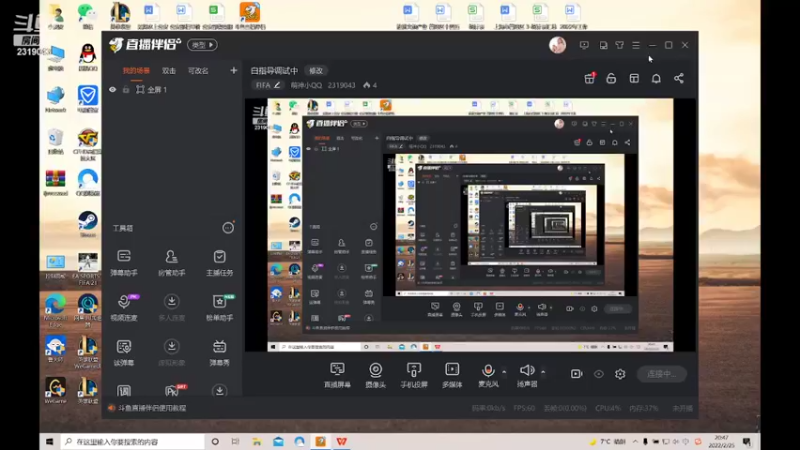Click the FPS:60 status text
Viewport: 800px width, 450px height.
524,408
